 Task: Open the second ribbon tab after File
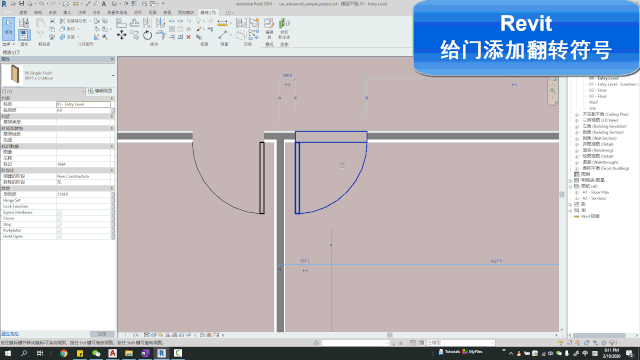click(x=38, y=13)
